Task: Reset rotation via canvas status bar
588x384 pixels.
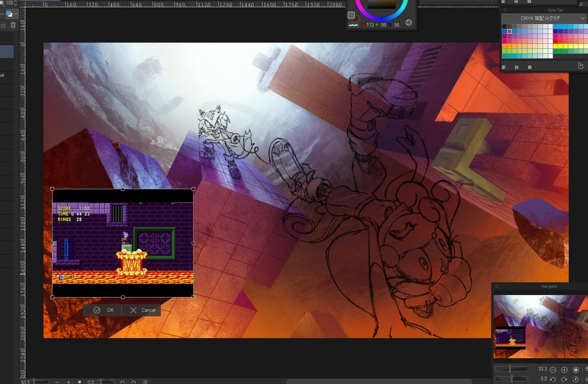Action: click(145, 382)
